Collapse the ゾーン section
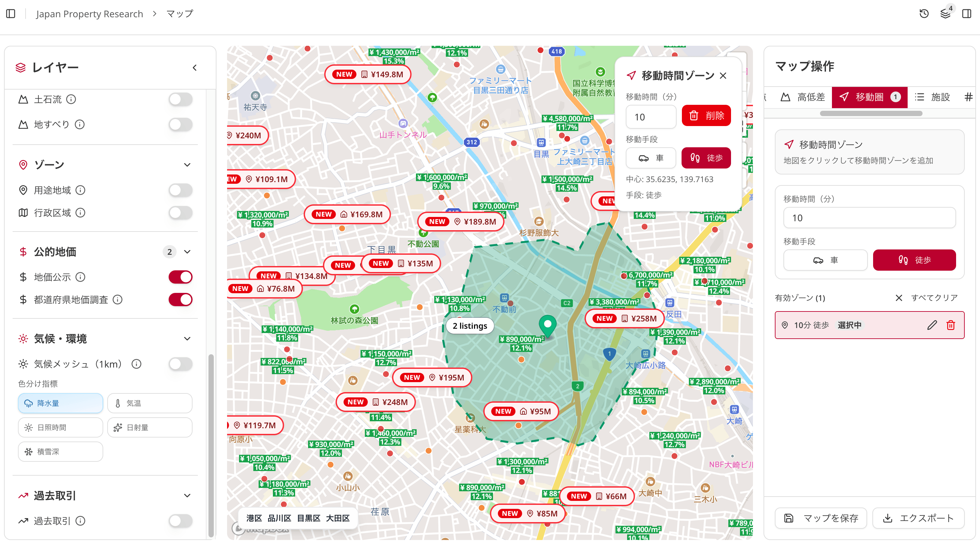980x544 pixels. pyautogui.click(x=187, y=165)
